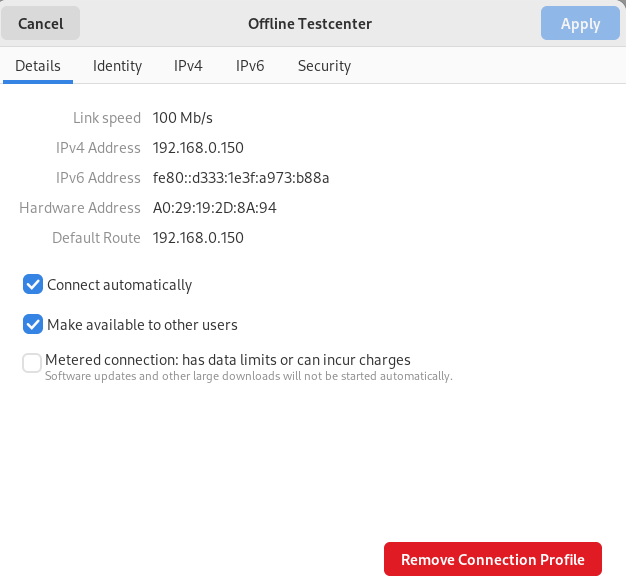
Task: Enable the Metered connection checkbox
Action: (x=33, y=362)
